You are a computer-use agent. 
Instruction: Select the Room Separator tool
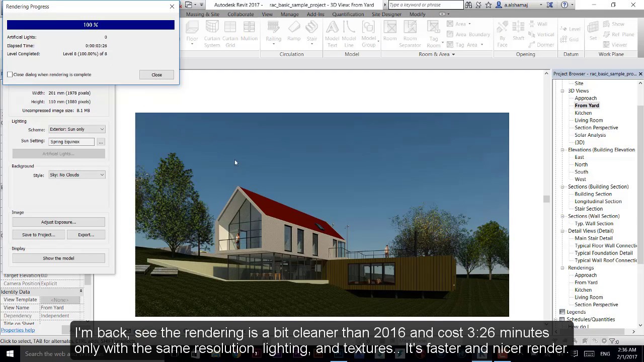pos(410,34)
